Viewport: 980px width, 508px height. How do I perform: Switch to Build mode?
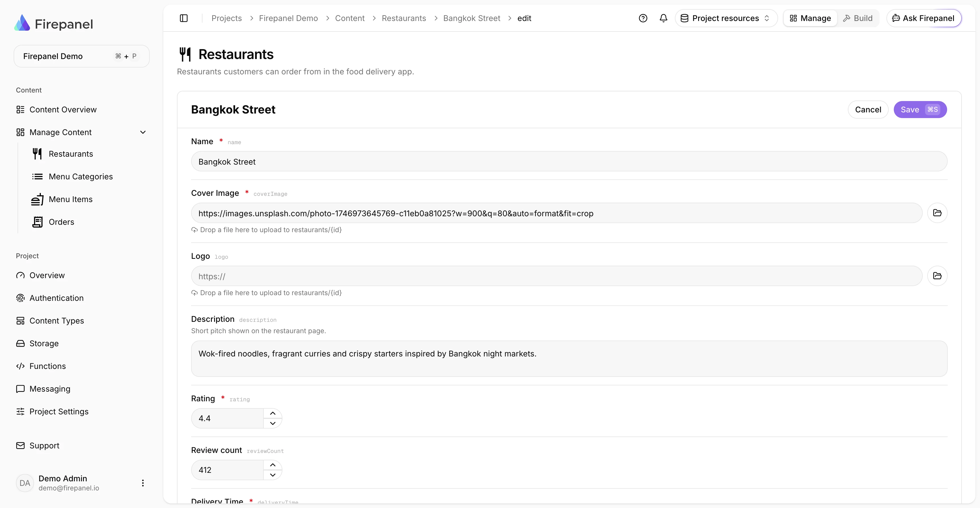pyautogui.click(x=858, y=18)
